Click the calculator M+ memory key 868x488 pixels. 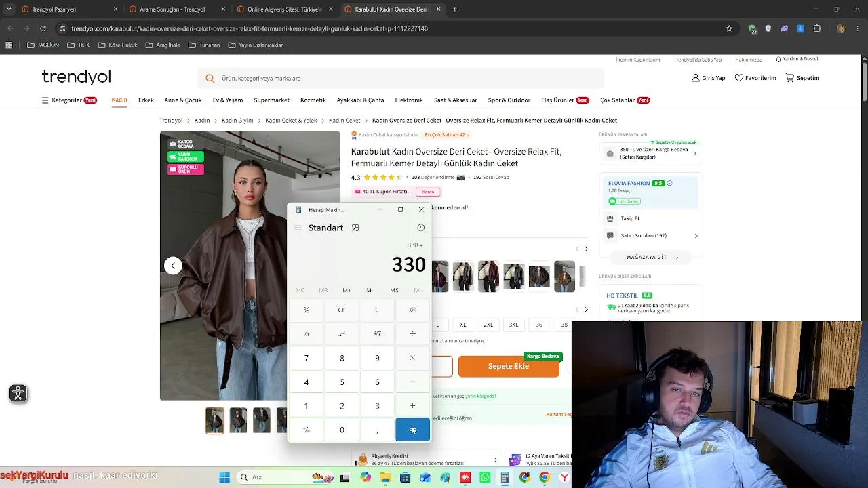tap(347, 290)
